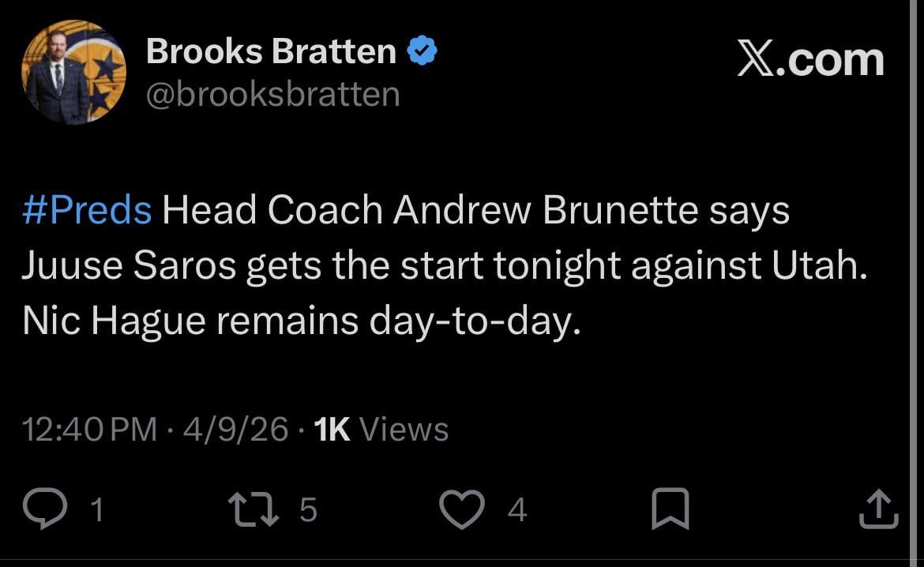Open Brooks Bratten's profile picture

(x=73, y=73)
